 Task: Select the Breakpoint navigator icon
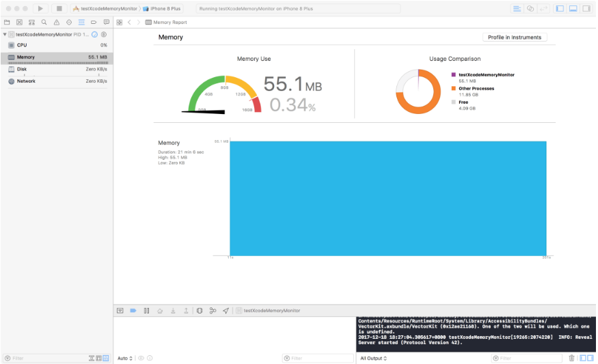(x=94, y=22)
